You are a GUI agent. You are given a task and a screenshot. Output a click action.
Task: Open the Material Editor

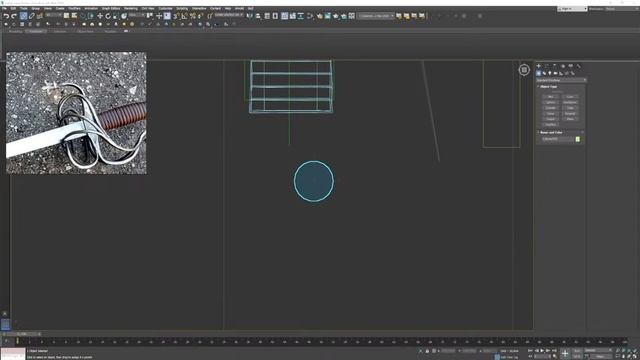(x=310, y=16)
